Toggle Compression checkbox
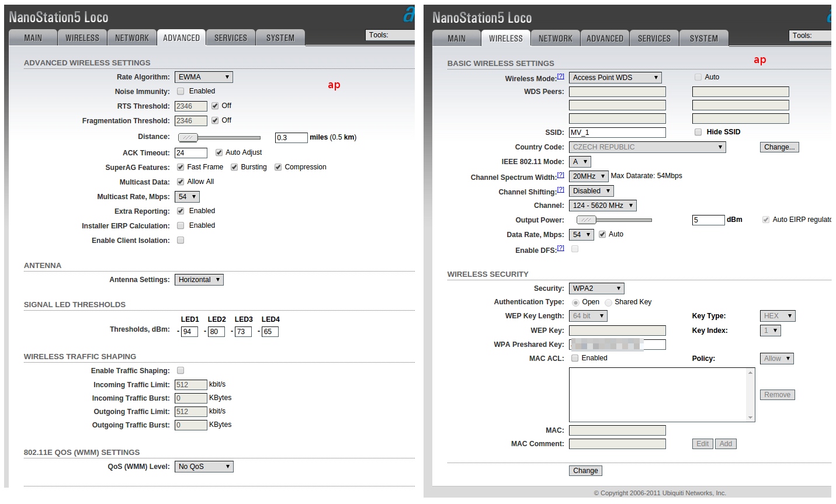The image size is (836, 504). [x=278, y=167]
